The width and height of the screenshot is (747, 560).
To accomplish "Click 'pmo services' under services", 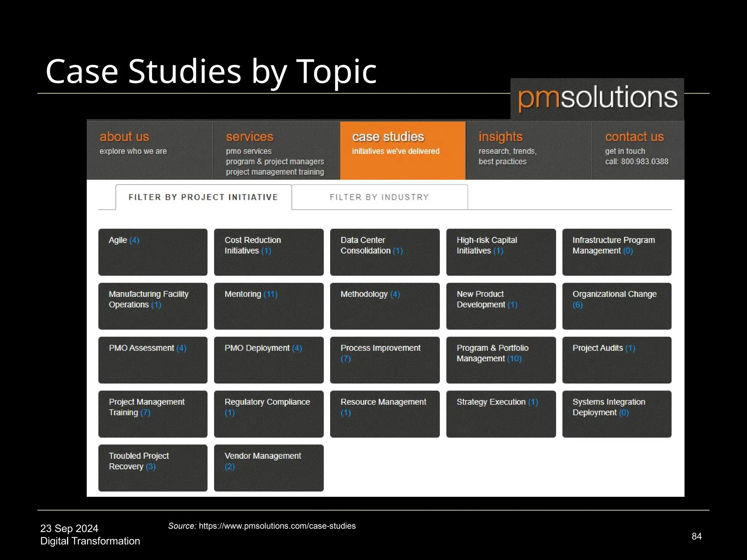I will [248, 151].
